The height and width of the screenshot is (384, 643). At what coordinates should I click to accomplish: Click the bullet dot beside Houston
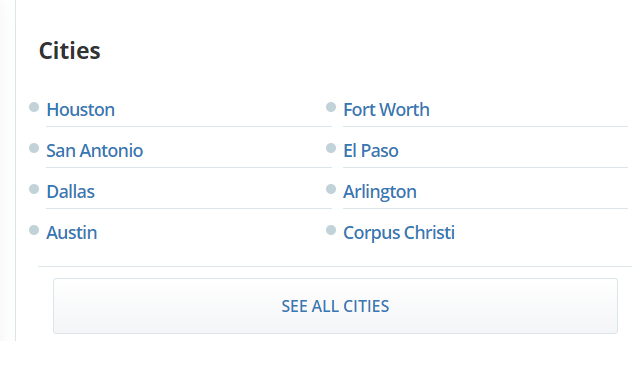point(34,107)
